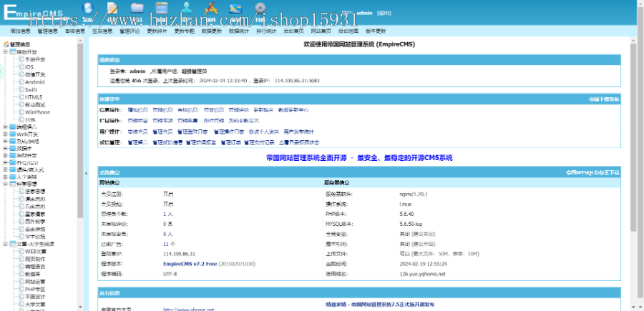Click the document icon beside iOS
Screen dimensions: 644x311
click(x=21, y=67)
